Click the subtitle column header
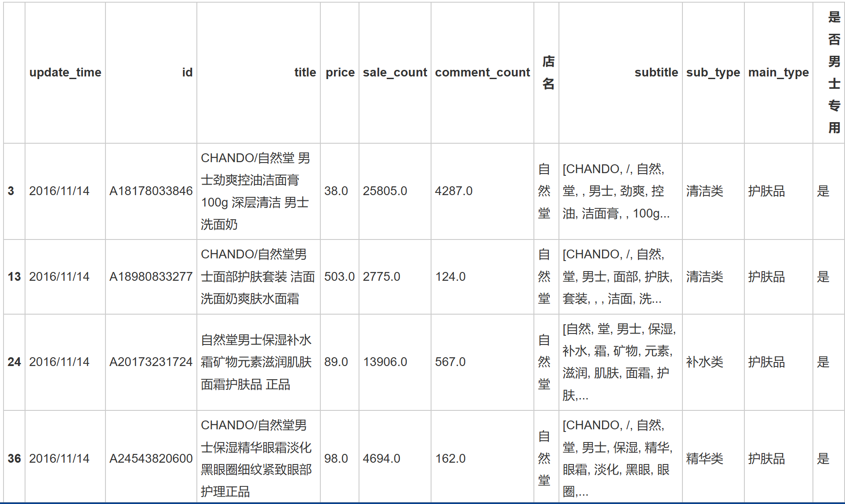This screenshot has height=504, width=845. (620, 73)
